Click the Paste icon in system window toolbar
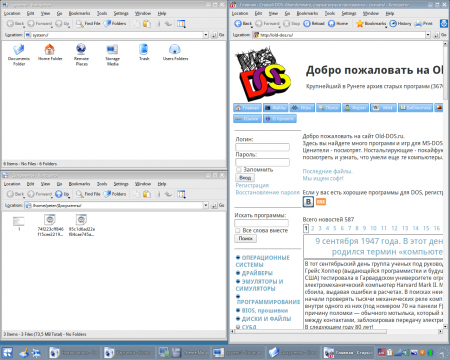This screenshot has height=360, width=450. [x=147, y=24]
